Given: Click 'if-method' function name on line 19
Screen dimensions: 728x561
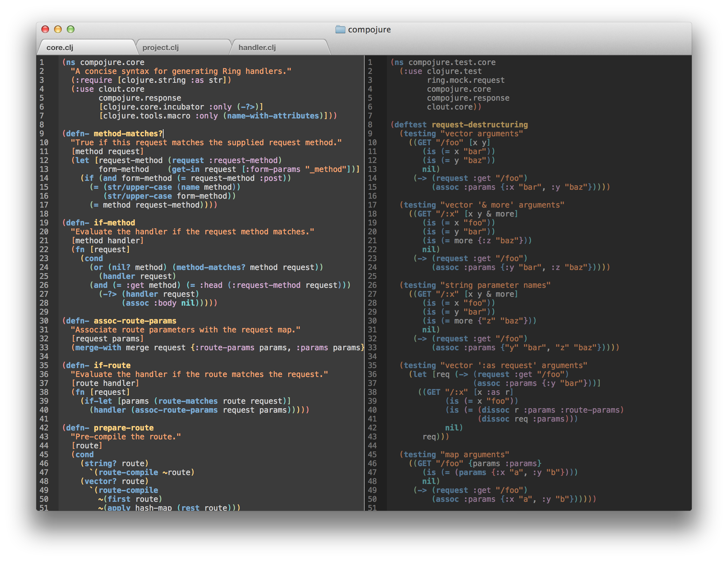Looking at the screenshot, I should tap(114, 223).
